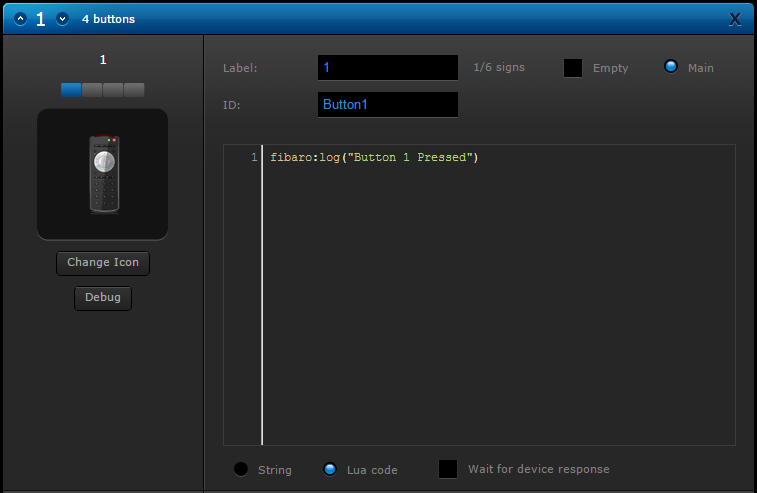Click the up arrow in the title bar
Image resolution: width=757 pixels, height=493 pixels.
point(20,19)
